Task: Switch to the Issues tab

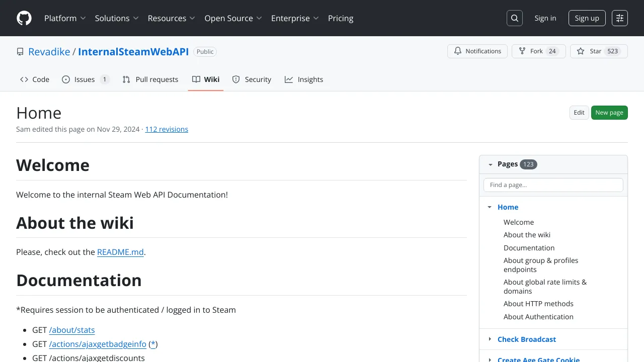Action: click(86, 79)
